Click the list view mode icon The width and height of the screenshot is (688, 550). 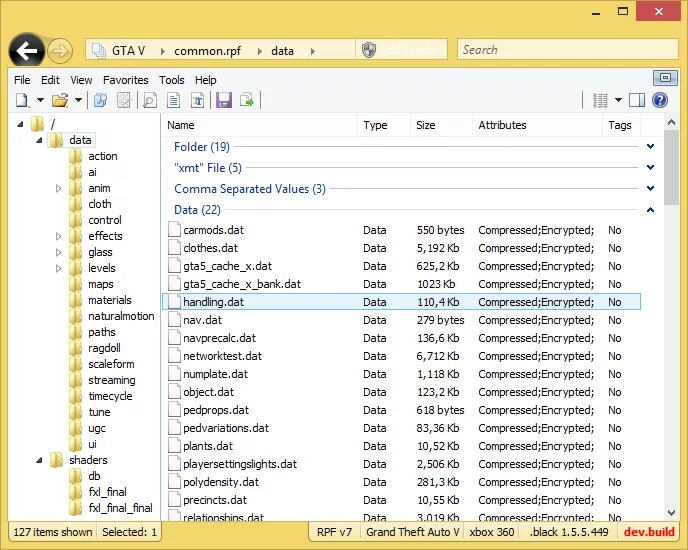(x=600, y=101)
